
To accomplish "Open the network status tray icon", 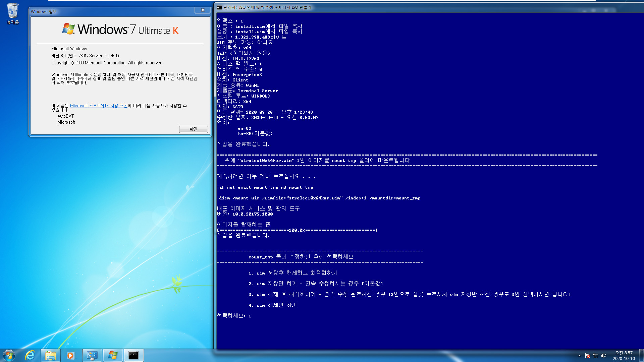I will coord(596,356).
